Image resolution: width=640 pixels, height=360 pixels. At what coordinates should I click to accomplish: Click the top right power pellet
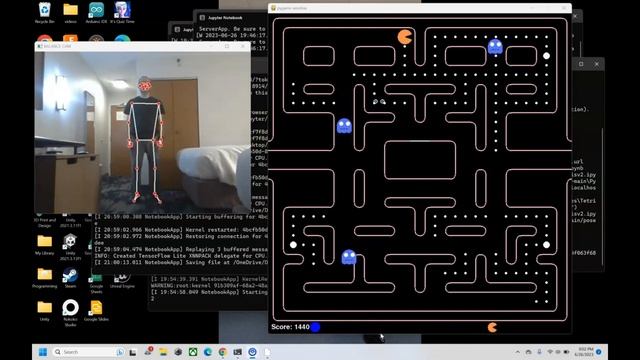pyautogui.click(x=546, y=56)
